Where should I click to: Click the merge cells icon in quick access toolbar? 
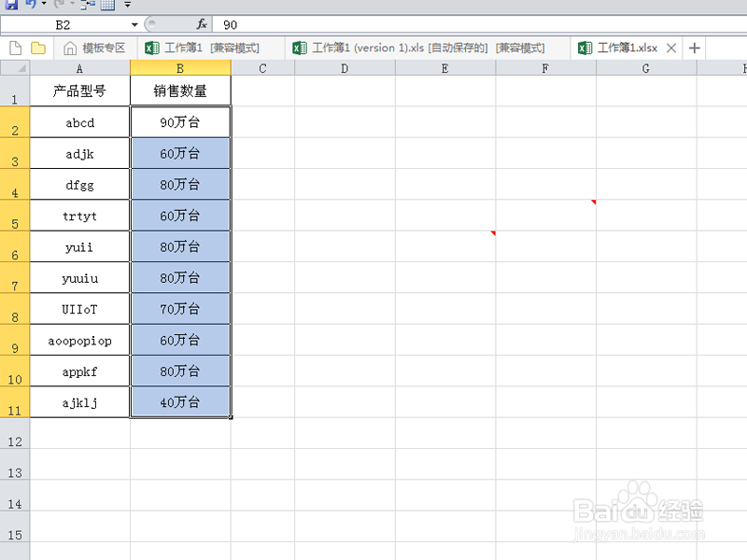click(x=88, y=5)
